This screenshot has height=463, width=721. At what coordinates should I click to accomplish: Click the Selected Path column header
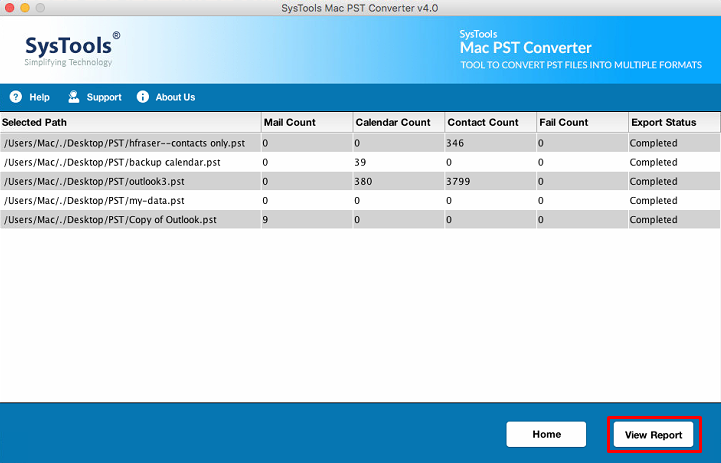click(131, 123)
